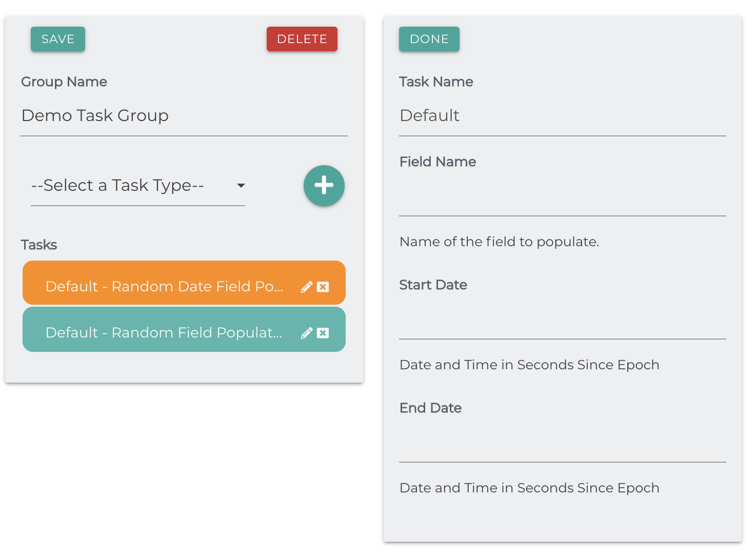Click the SAVE button

tap(58, 39)
